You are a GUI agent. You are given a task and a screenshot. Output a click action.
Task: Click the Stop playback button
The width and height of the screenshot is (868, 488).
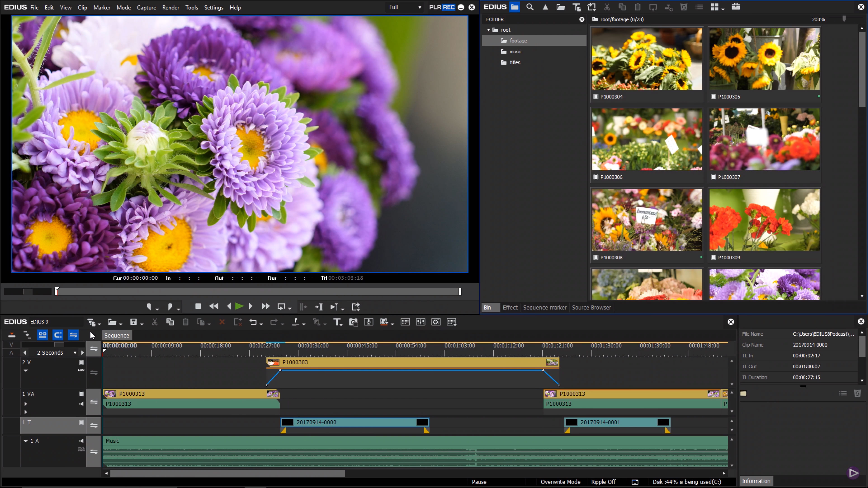[198, 306]
